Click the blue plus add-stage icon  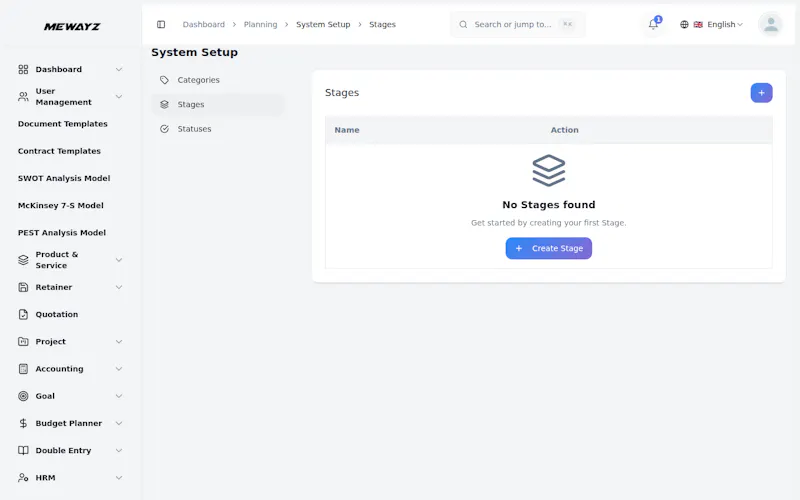pos(761,93)
